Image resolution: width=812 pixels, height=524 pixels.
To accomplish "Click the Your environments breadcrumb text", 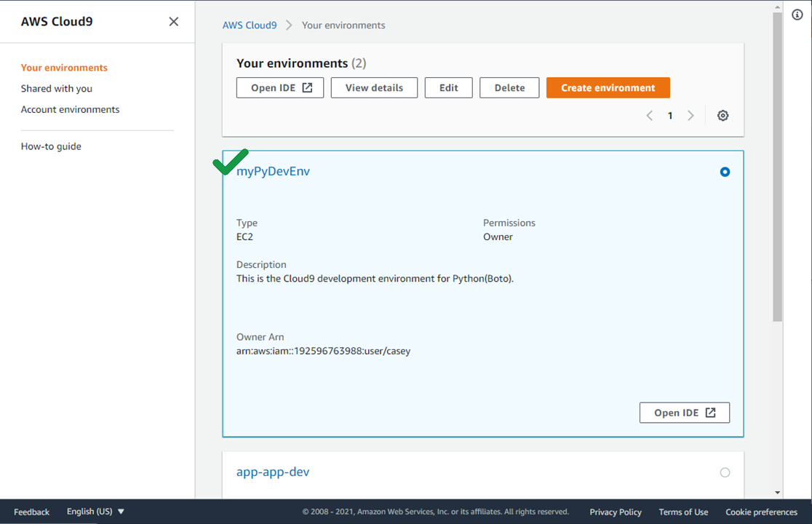I will (343, 25).
